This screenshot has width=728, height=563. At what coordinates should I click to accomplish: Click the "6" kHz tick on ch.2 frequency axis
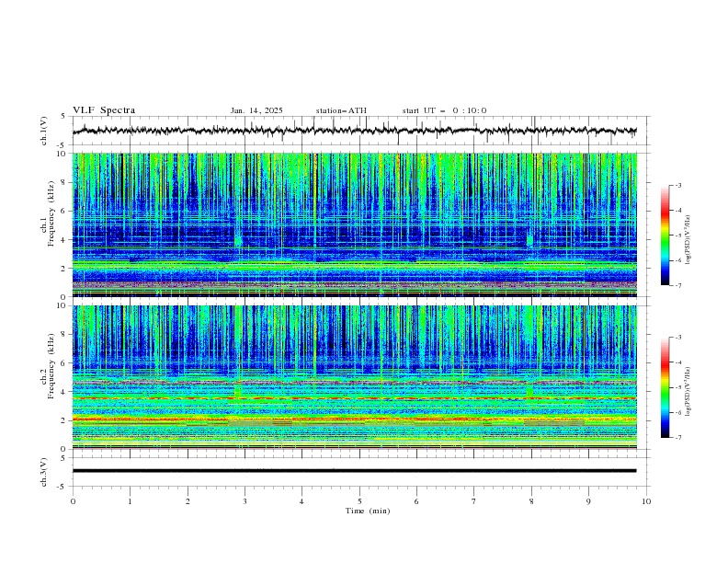(65, 363)
